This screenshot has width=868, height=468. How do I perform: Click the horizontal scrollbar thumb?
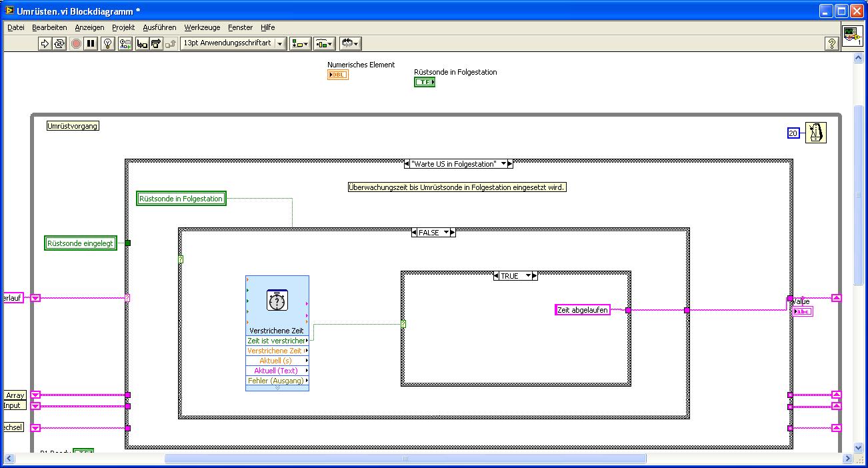(x=405, y=459)
